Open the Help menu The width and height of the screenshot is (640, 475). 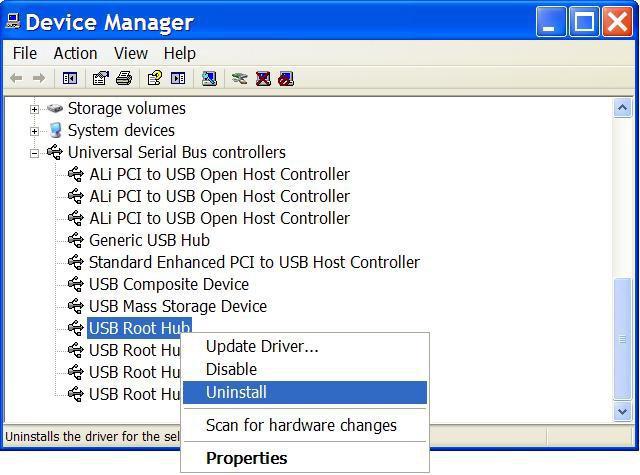coord(180,53)
